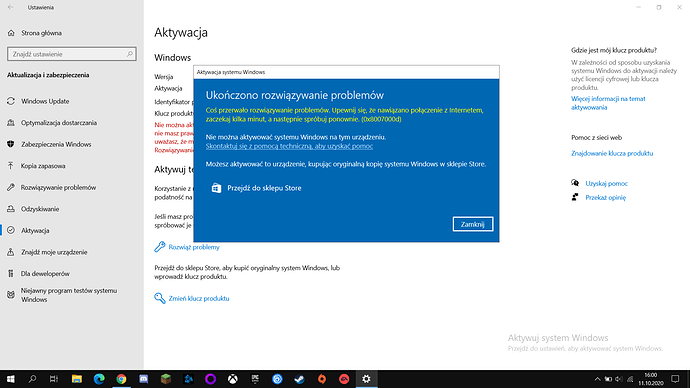Image resolution: width=690 pixels, height=388 pixels.
Task: Launch Minecraft from the taskbar
Action: tap(166, 379)
